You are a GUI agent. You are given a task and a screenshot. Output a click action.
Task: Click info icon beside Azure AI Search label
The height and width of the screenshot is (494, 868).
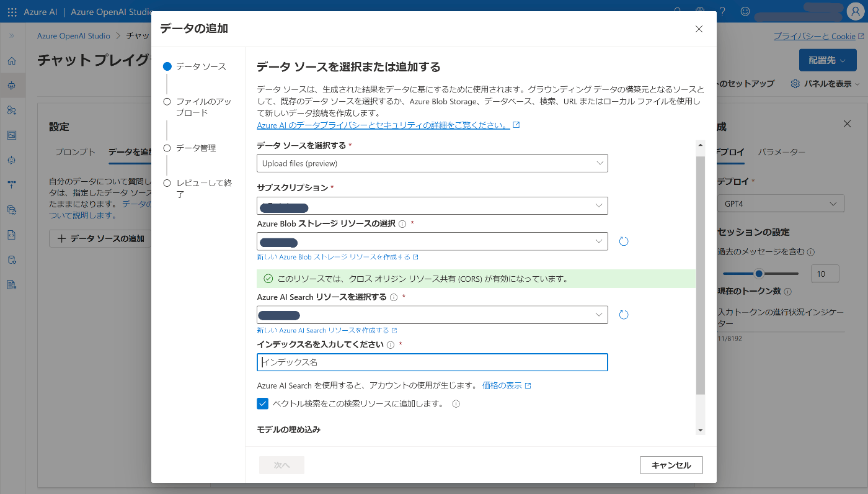point(393,297)
